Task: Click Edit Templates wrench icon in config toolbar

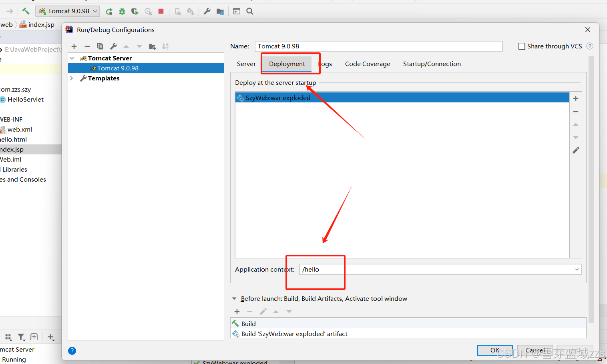Action: tap(113, 46)
